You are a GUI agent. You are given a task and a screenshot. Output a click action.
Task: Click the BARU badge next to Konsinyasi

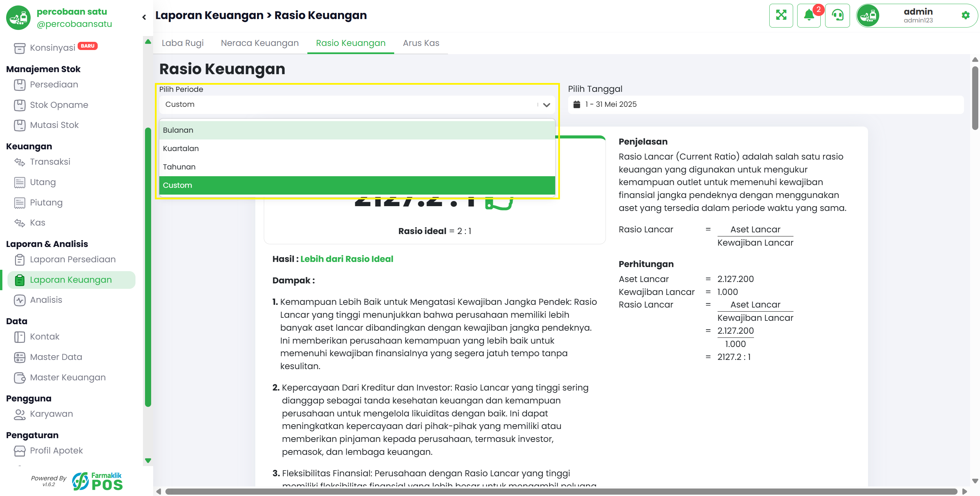tap(87, 46)
